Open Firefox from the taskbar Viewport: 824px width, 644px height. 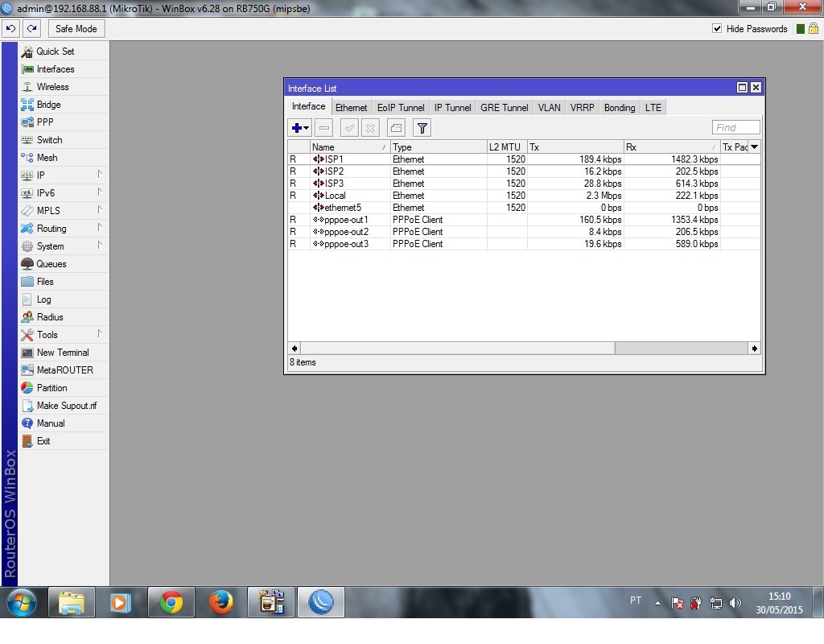[x=220, y=602]
